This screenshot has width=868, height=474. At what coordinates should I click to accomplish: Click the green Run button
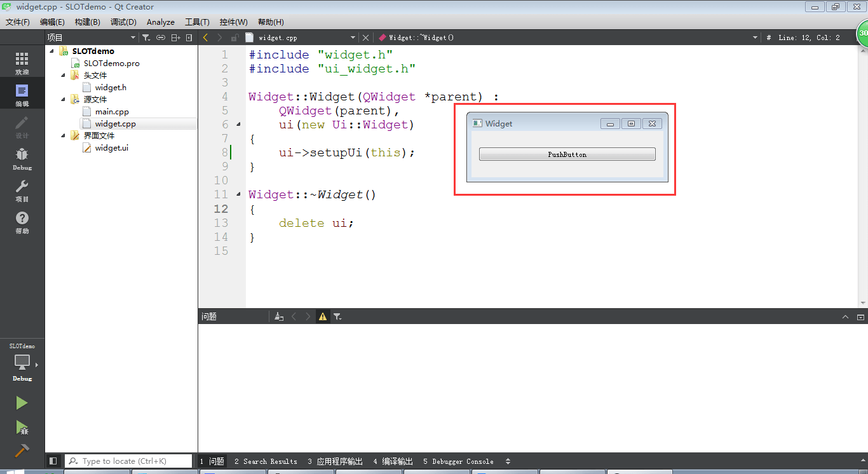coord(22,403)
